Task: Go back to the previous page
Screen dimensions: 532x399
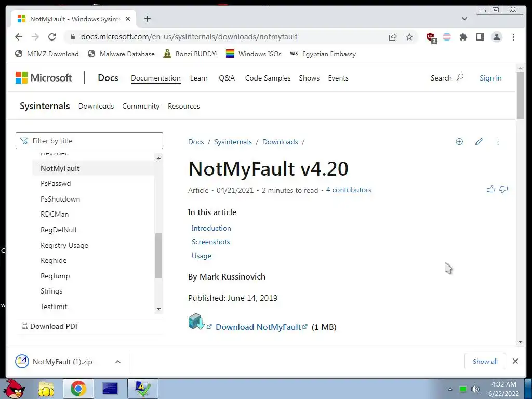Action: (x=19, y=37)
